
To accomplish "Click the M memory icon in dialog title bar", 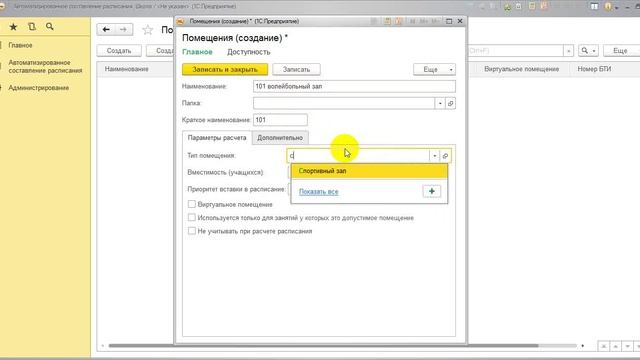I will (412, 21).
